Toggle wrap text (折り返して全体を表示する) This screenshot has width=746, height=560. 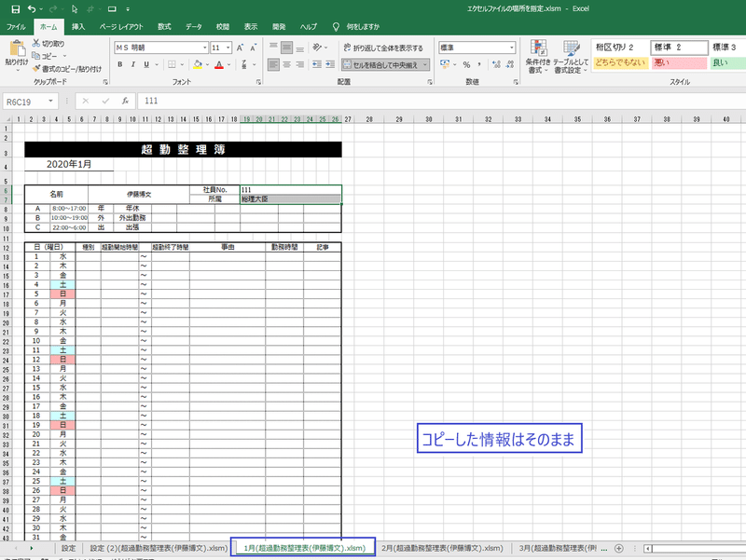point(383,48)
